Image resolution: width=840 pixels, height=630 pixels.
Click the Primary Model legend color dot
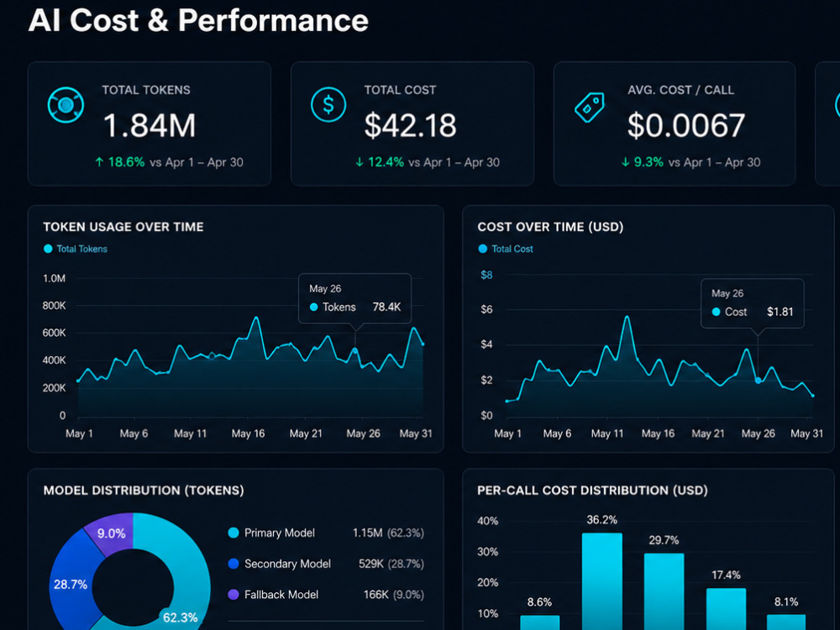point(233,533)
